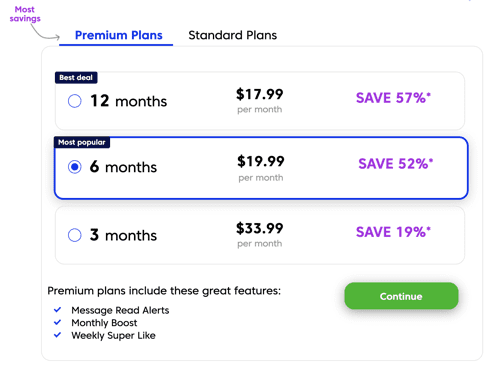Viewport: 493px width, 372px height.
Task: Select the 12 months radio button
Action: 75,101
